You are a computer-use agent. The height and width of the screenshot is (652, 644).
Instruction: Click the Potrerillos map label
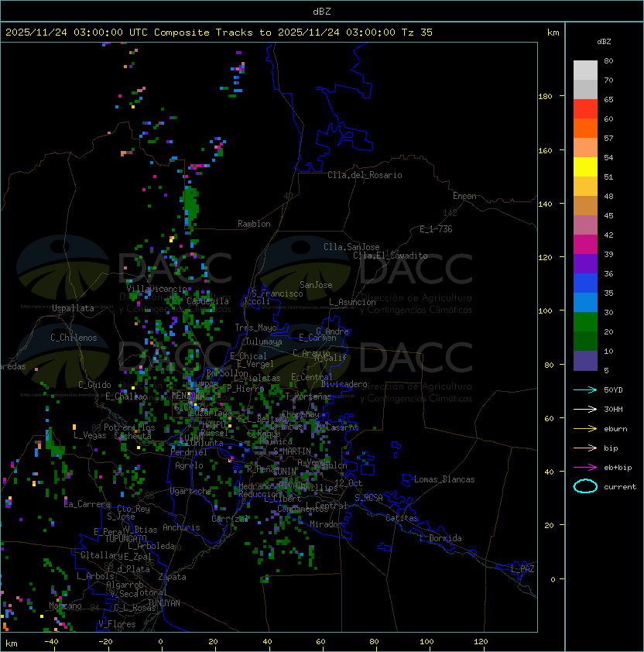[x=129, y=427]
